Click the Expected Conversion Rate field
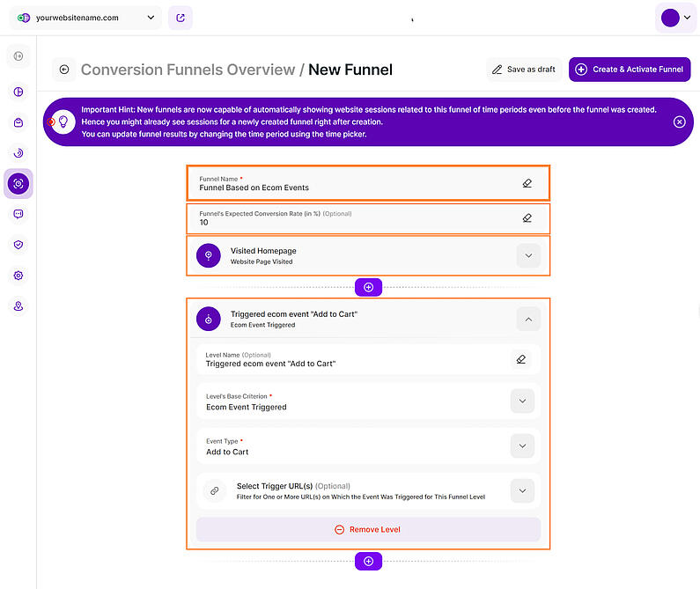Viewport: 700px width, 589px height. 368,218
